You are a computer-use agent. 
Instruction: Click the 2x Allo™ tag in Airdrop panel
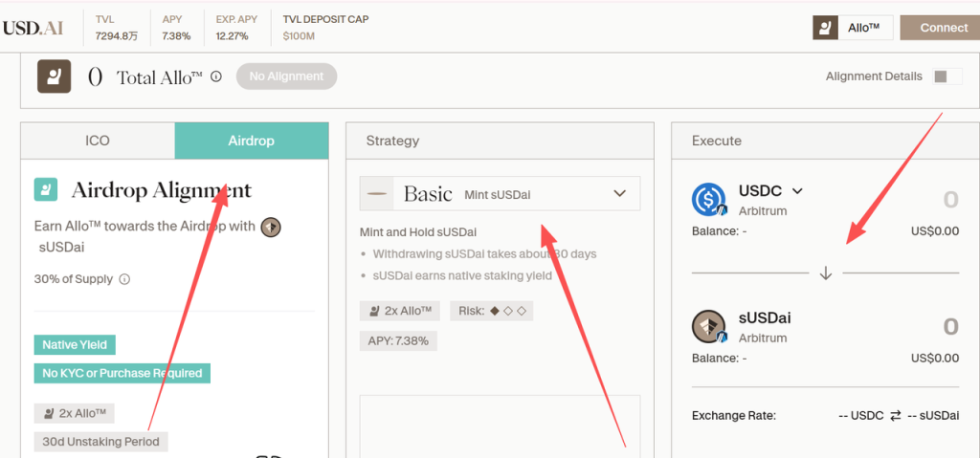coord(75,413)
